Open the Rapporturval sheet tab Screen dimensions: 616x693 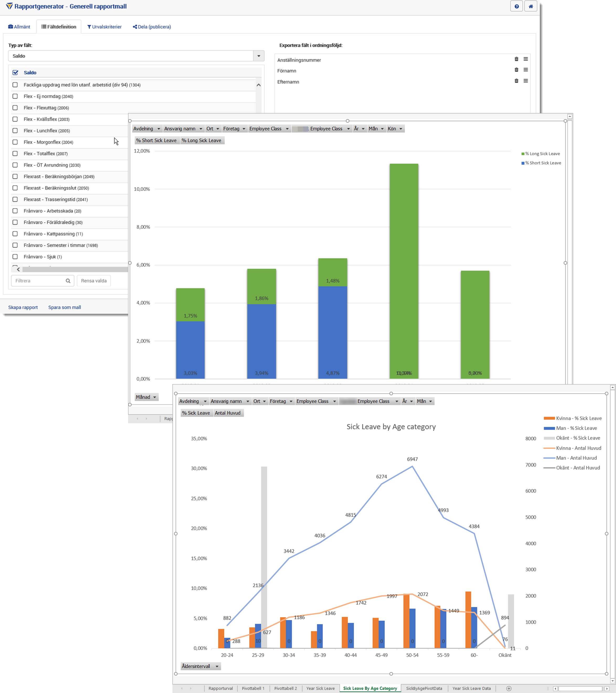point(220,688)
